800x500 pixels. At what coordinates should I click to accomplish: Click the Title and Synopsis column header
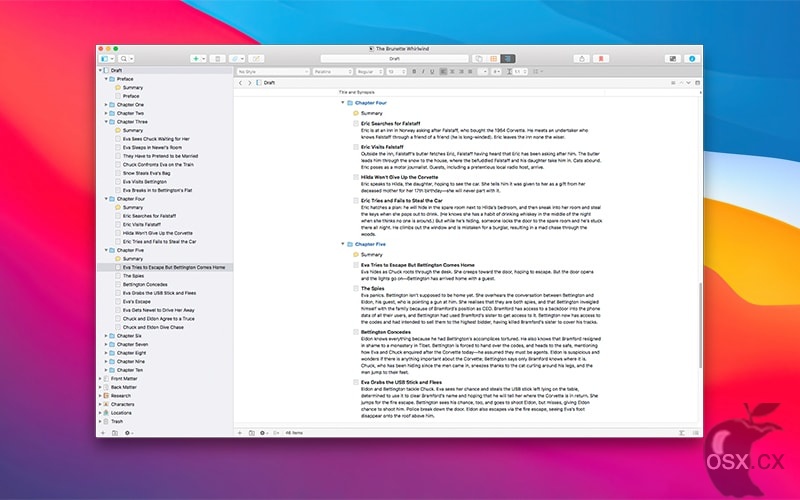(x=357, y=92)
